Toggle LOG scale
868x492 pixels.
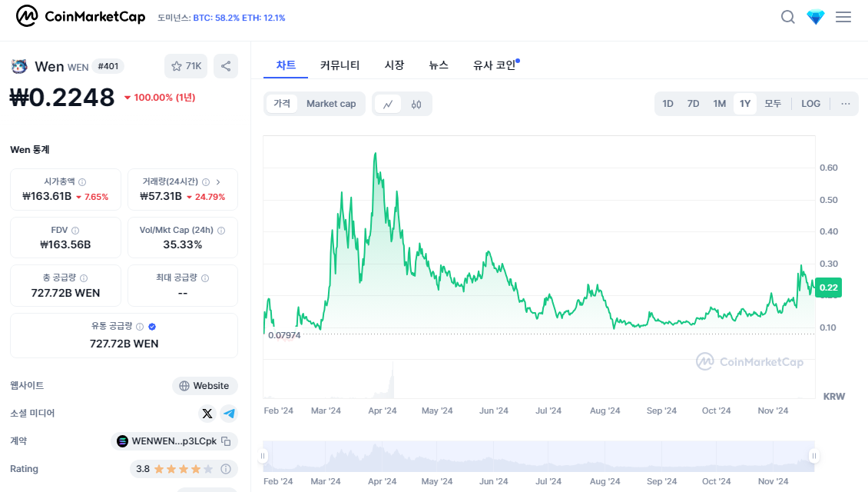pyautogui.click(x=810, y=104)
